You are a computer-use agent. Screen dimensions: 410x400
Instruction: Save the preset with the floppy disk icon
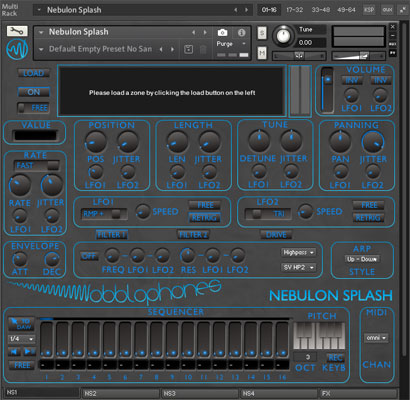188,49
